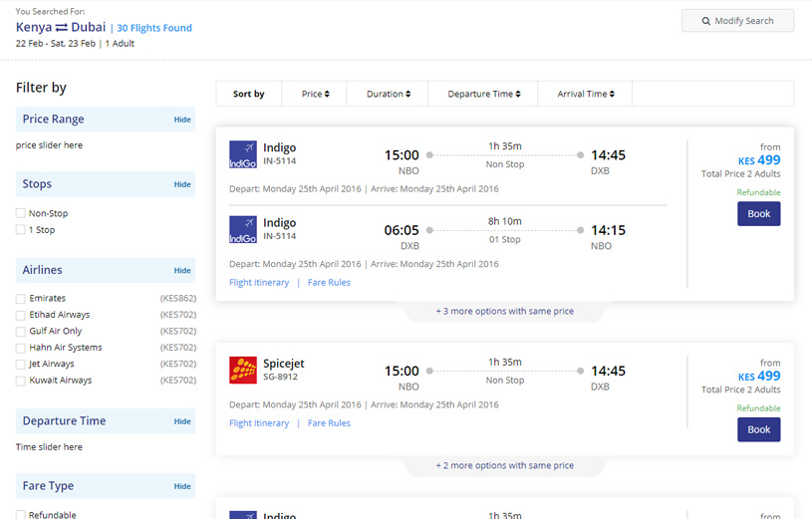Sort results using the Price arrows
Screen dimensions: 812x519
click(327, 94)
